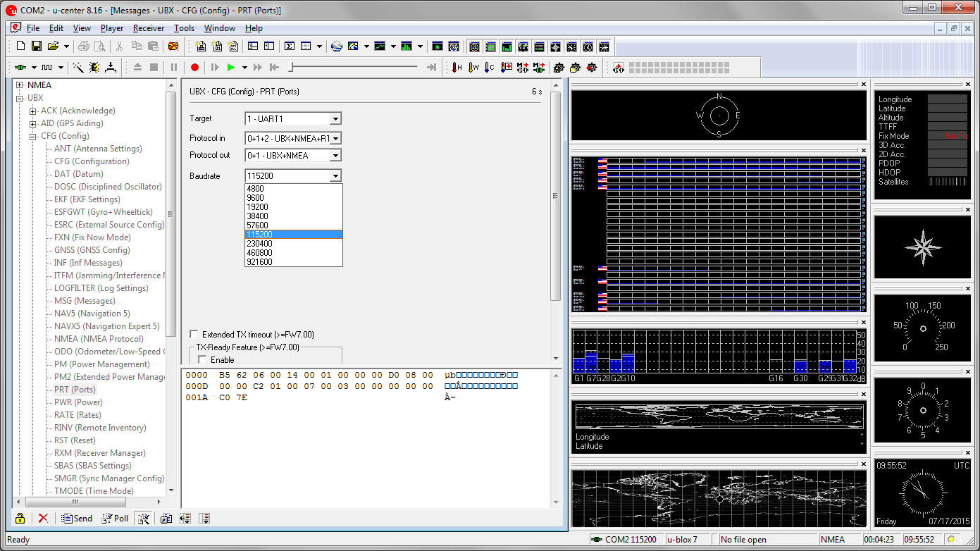This screenshot has height=551, width=980.
Task: Click the Warmstart thermometer W icon
Action: (x=473, y=67)
